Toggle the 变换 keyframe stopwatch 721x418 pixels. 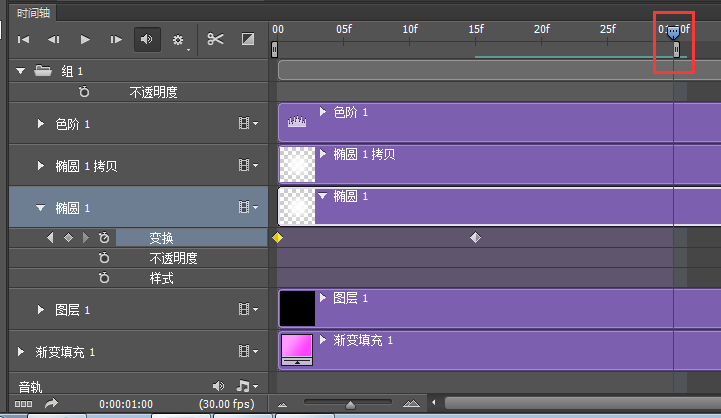click(103, 238)
